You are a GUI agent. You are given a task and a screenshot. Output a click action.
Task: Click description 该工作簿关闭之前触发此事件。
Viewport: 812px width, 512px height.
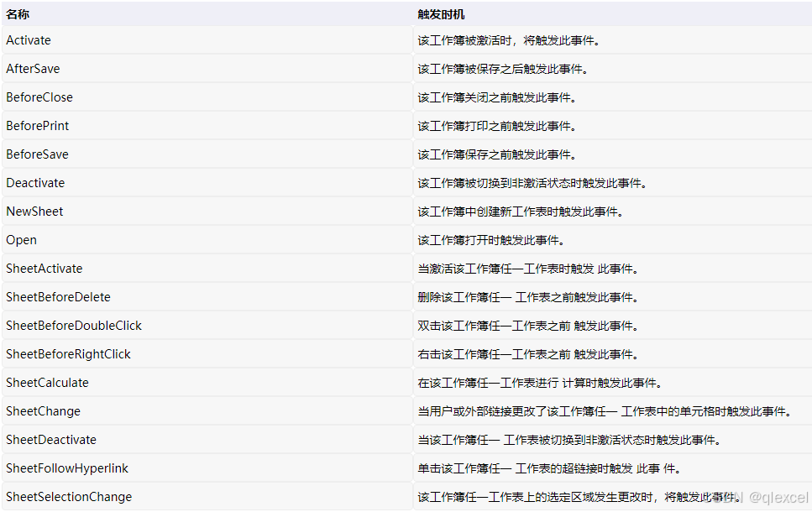[x=496, y=97]
